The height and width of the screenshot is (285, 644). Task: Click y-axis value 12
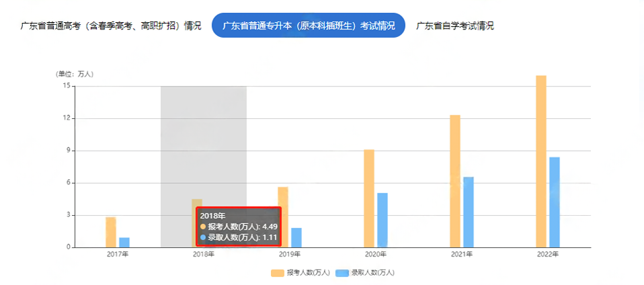67,118
